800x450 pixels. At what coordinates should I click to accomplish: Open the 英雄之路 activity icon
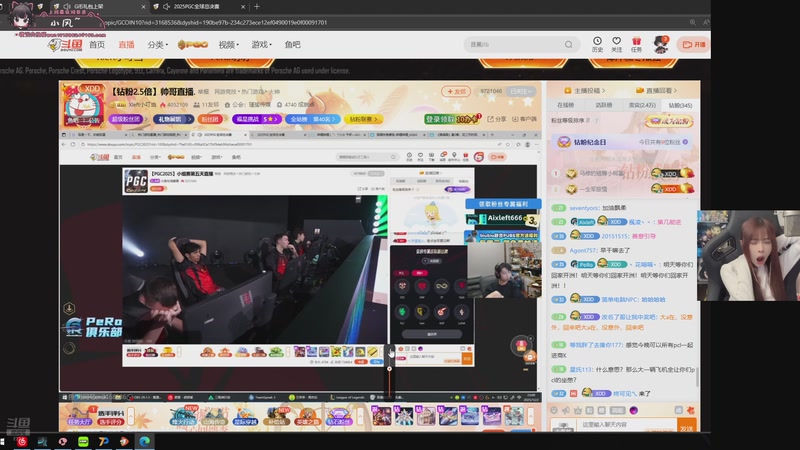[307, 416]
